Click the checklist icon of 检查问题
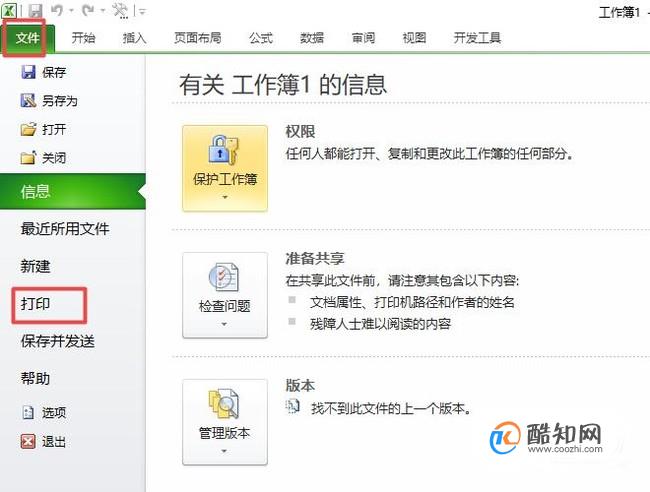 coord(223,277)
